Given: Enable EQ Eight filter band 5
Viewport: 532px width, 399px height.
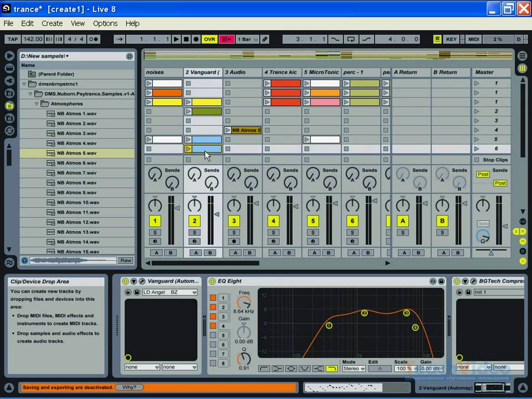Looking at the screenshot, I should (x=213, y=335).
